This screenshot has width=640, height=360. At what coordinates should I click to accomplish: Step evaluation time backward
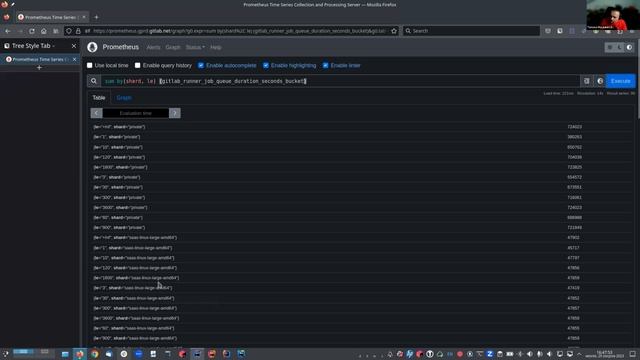tap(96, 113)
